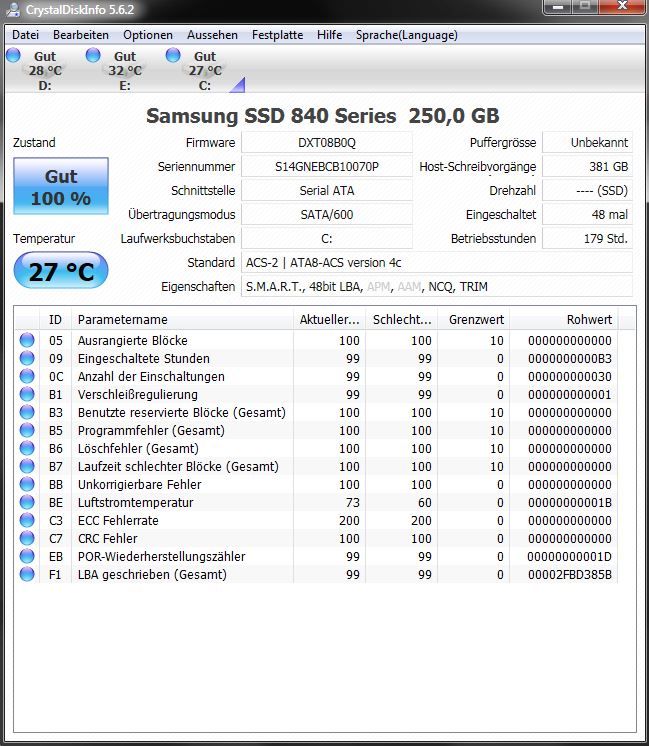This screenshot has width=649, height=746.
Task: Click the Übertragungsmodus value SATA/600
Action: point(327,215)
